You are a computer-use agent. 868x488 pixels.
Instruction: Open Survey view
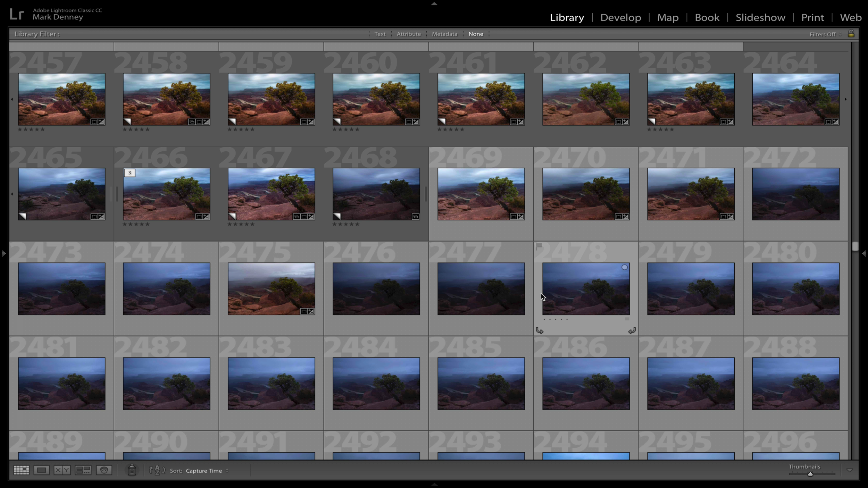click(x=83, y=470)
